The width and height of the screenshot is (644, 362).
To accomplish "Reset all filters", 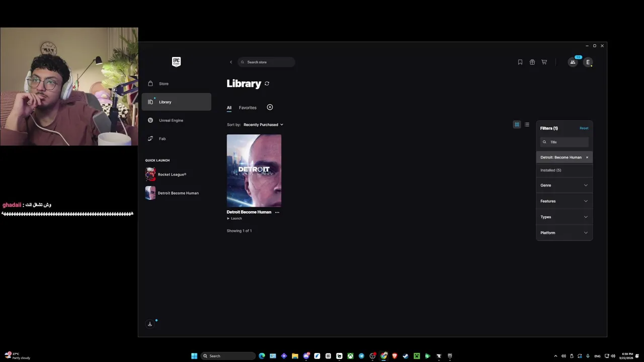I will coord(584,128).
